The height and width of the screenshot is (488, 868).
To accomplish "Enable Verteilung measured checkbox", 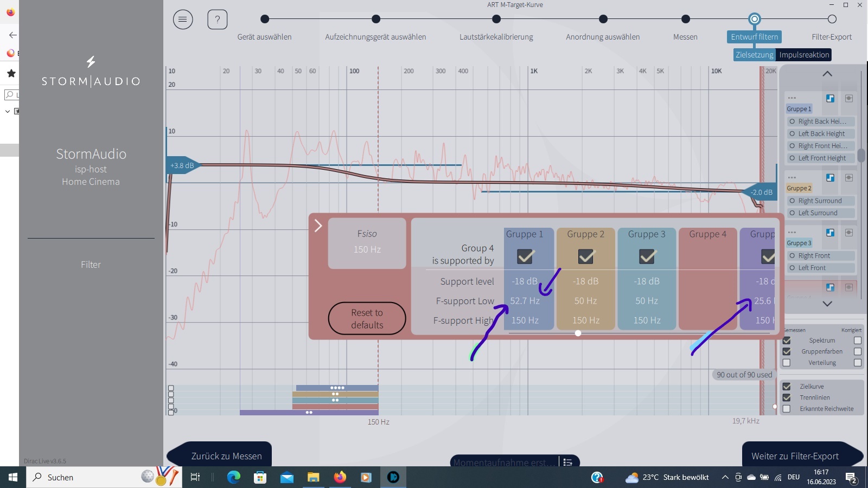I will [787, 363].
